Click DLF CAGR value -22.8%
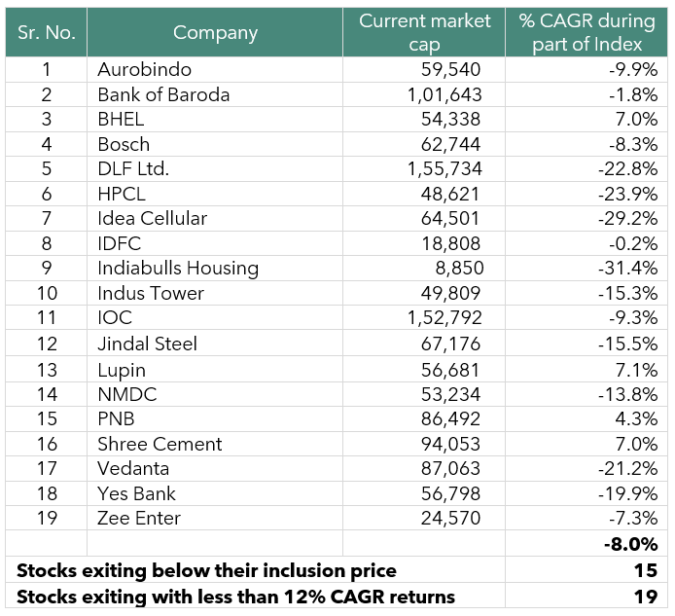The width and height of the screenshot is (675, 616). pyautogui.click(x=627, y=169)
